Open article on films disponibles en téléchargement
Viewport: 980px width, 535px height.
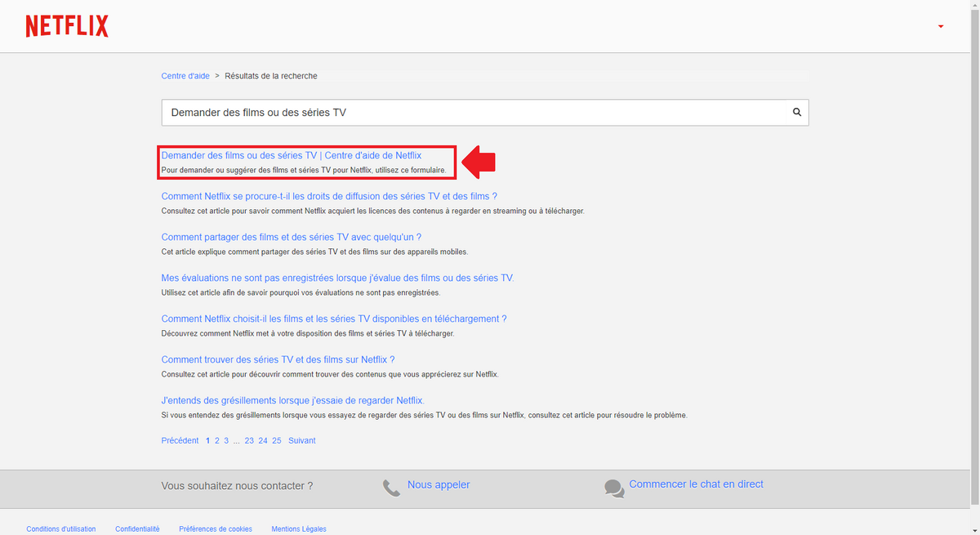pos(334,319)
